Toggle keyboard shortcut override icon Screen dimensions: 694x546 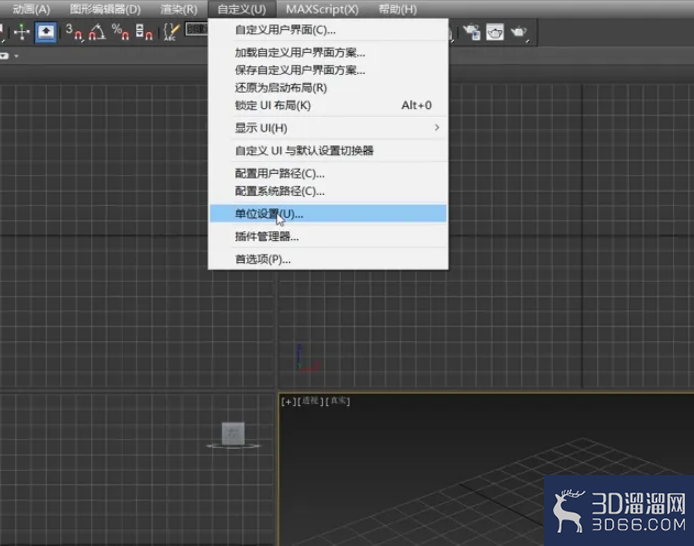click(46, 32)
